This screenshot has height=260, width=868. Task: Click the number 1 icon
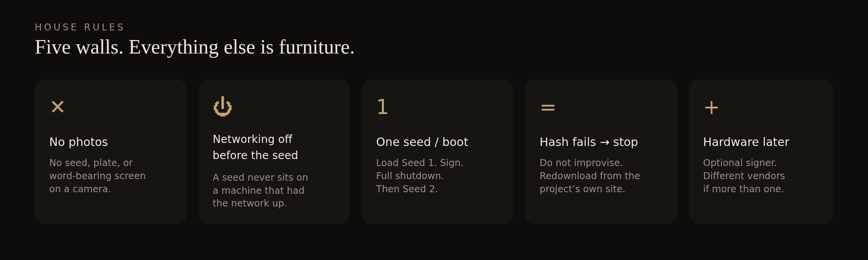pyautogui.click(x=382, y=107)
